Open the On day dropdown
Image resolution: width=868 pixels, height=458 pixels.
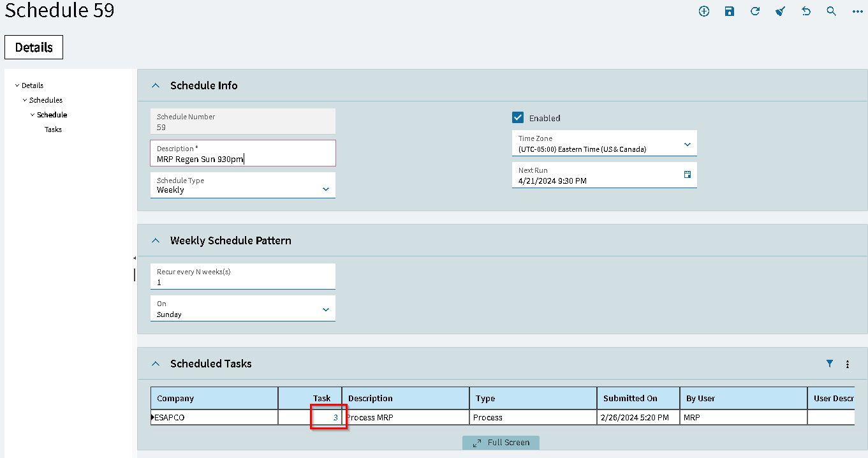(x=326, y=309)
